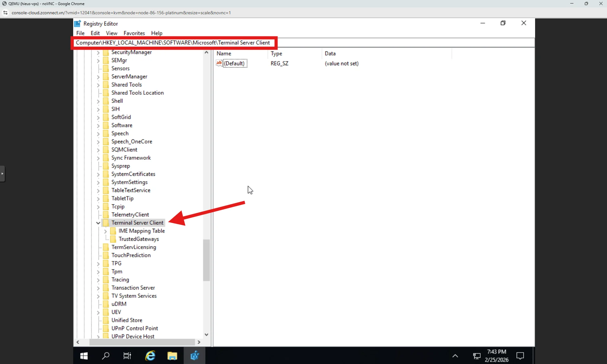Image resolution: width=607 pixels, height=364 pixels.
Task: Select the (Default) value name
Action: 234,63
